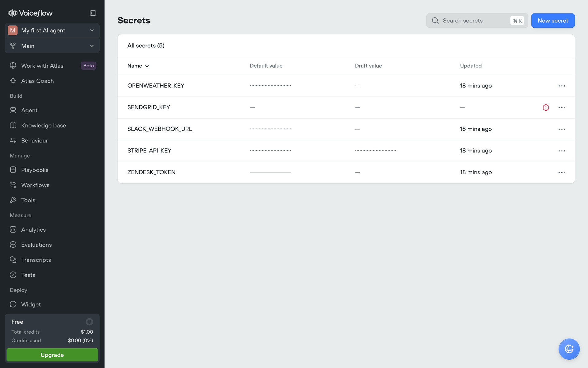Open the Atlas assistant floating button

[x=569, y=349]
